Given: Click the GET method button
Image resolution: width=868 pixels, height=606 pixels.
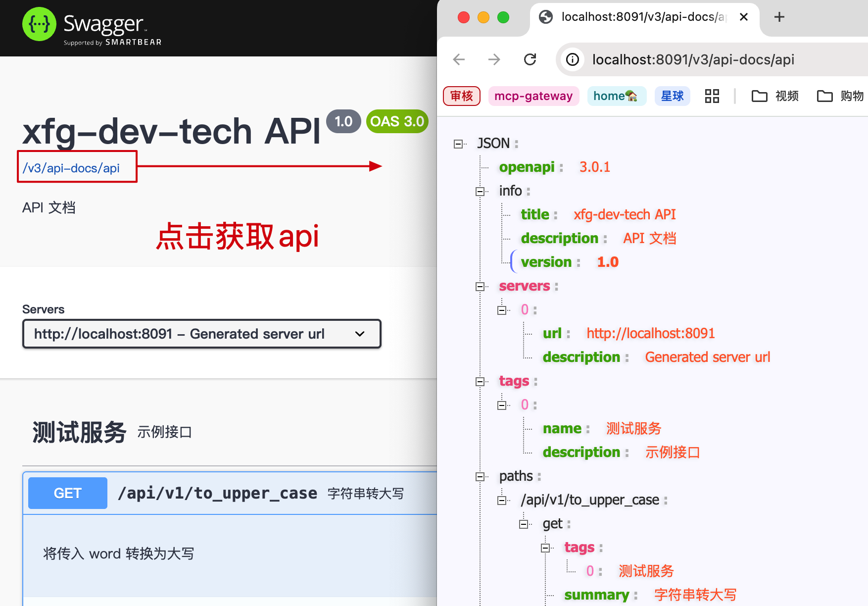Looking at the screenshot, I should point(68,493).
